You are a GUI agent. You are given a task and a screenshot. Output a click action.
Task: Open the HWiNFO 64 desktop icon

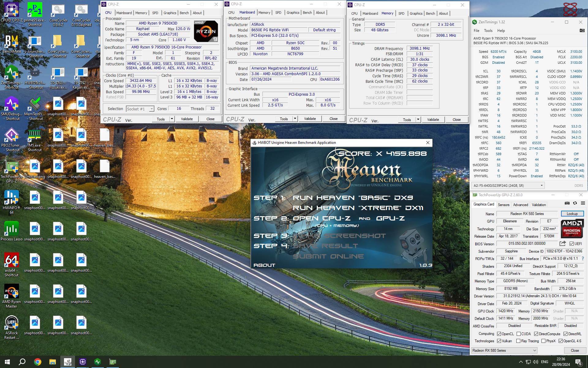coord(12,202)
